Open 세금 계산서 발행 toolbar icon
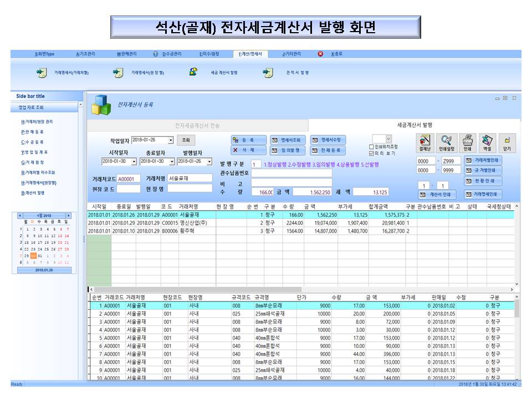The width and height of the screenshot is (532, 399). [194, 72]
